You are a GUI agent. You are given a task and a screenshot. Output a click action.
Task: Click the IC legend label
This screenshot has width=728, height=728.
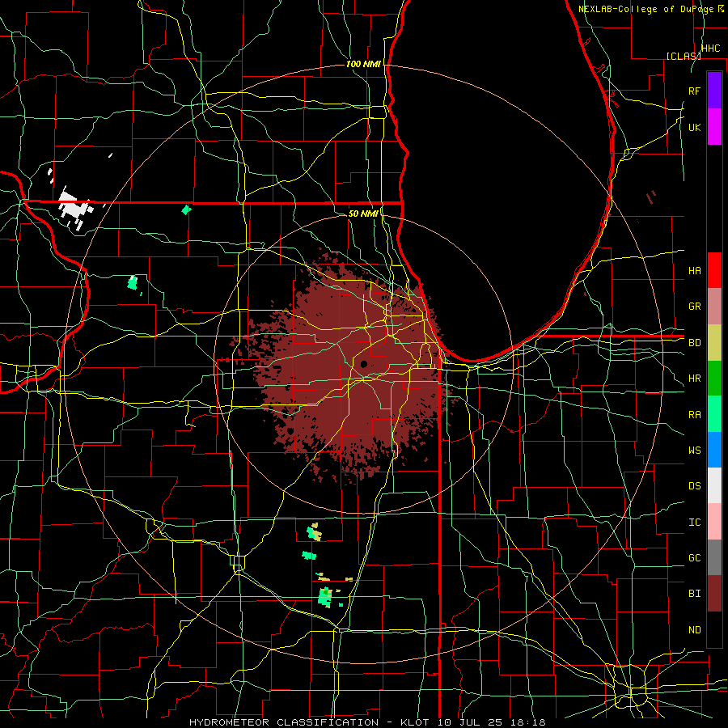pyautogui.click(x=694, y=523)
